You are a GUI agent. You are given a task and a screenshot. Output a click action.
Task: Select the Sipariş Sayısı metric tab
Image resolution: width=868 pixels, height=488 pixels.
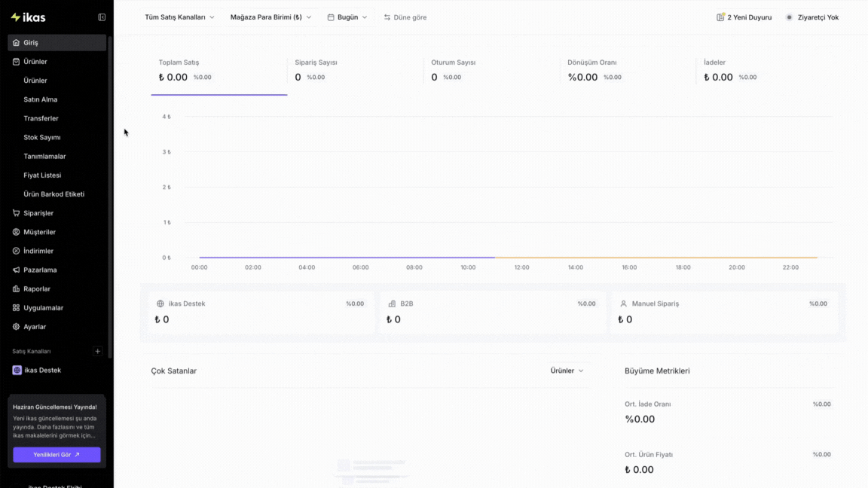coord(356,71)
